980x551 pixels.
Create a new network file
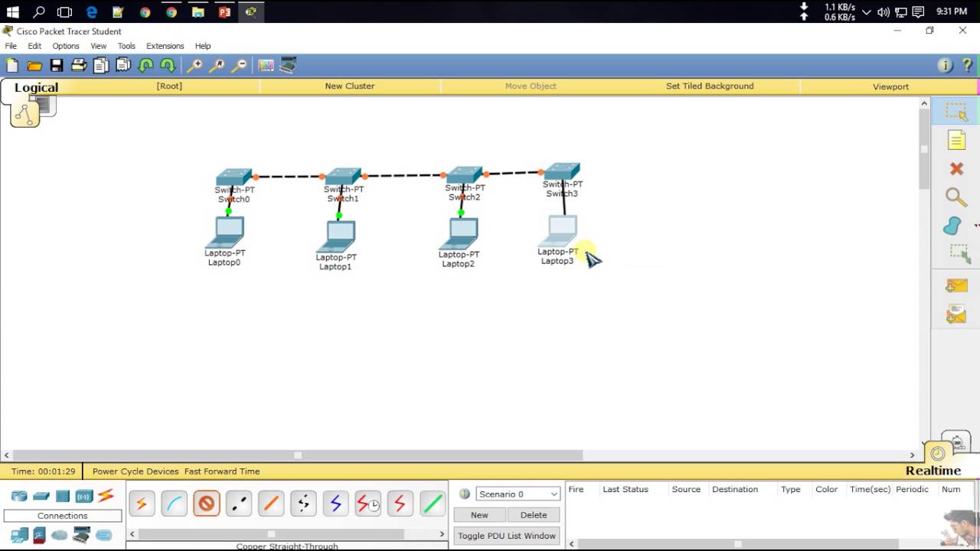[12, 66]
